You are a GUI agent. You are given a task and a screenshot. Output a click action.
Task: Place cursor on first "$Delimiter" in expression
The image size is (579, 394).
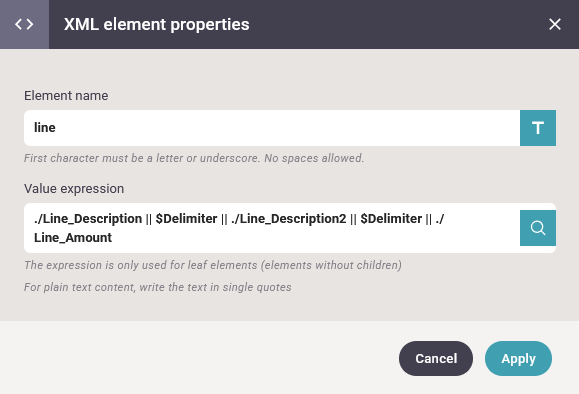186,219
